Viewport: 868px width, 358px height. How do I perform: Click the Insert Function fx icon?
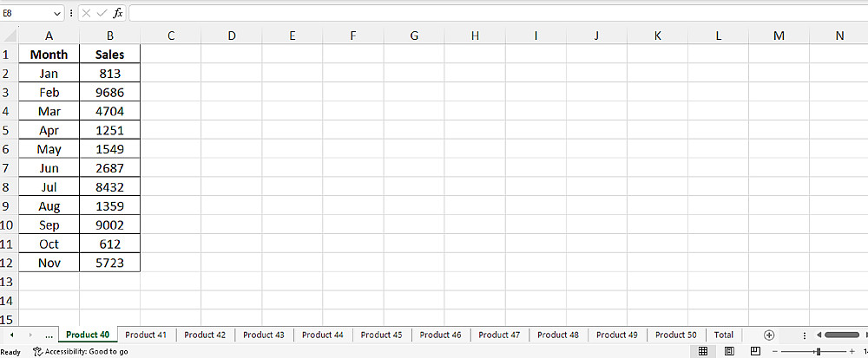point(118,13)
